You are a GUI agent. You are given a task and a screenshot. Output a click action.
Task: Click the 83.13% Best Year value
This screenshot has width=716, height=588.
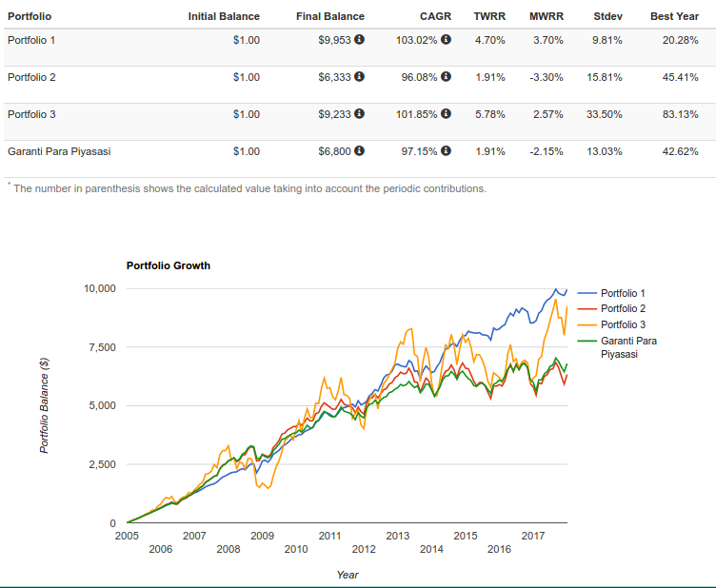[x=681, y=114]
